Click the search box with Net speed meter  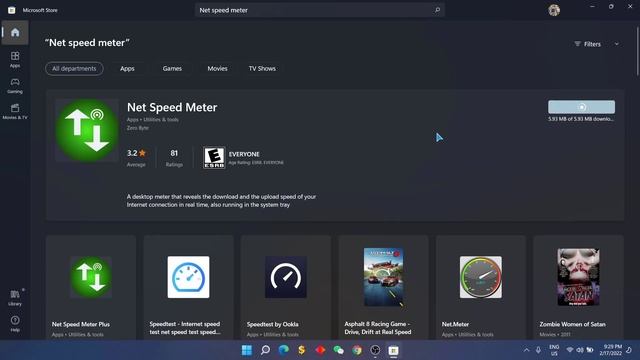pyautogui.click(x=320, y=10)
